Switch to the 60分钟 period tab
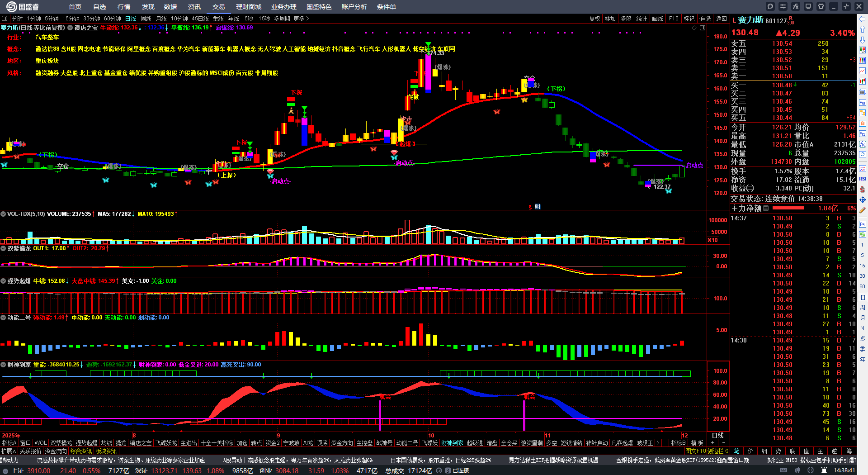Viewport: 868px width, 475px height. click(113, 19)
